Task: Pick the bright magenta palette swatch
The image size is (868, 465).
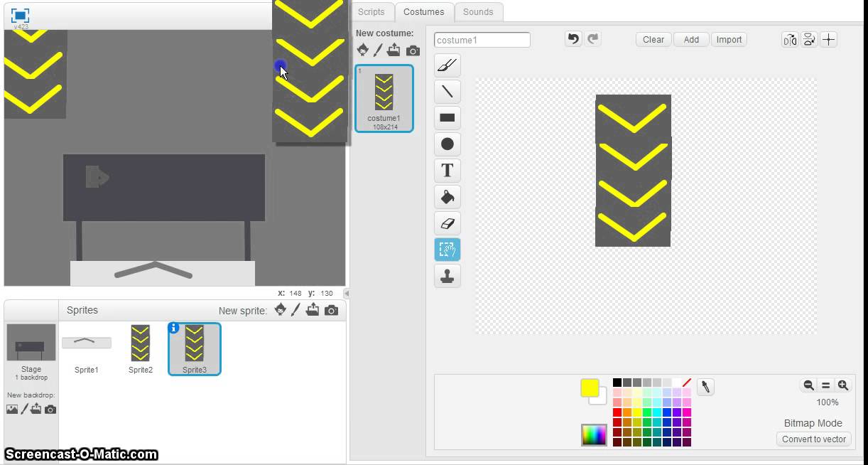Action: (687, 412)
